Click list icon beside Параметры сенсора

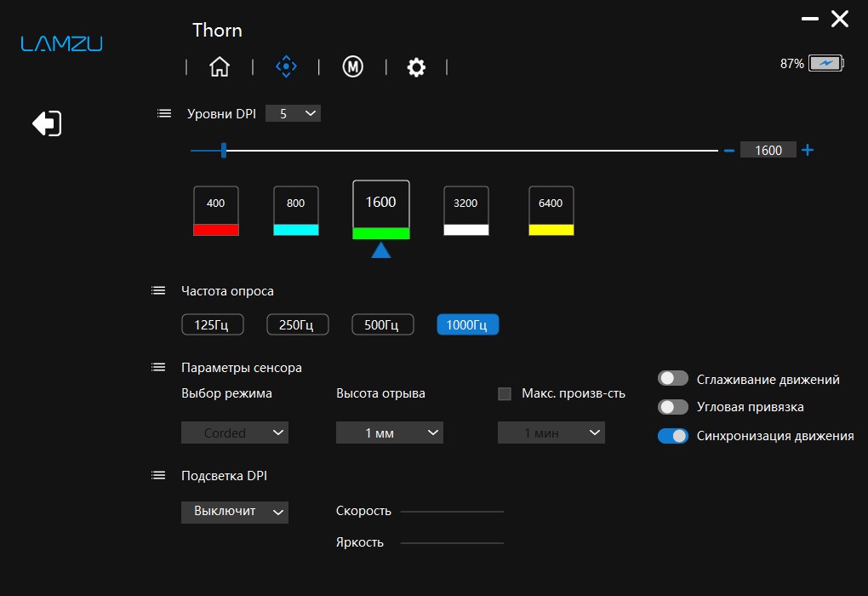click(x=158, y=367)
